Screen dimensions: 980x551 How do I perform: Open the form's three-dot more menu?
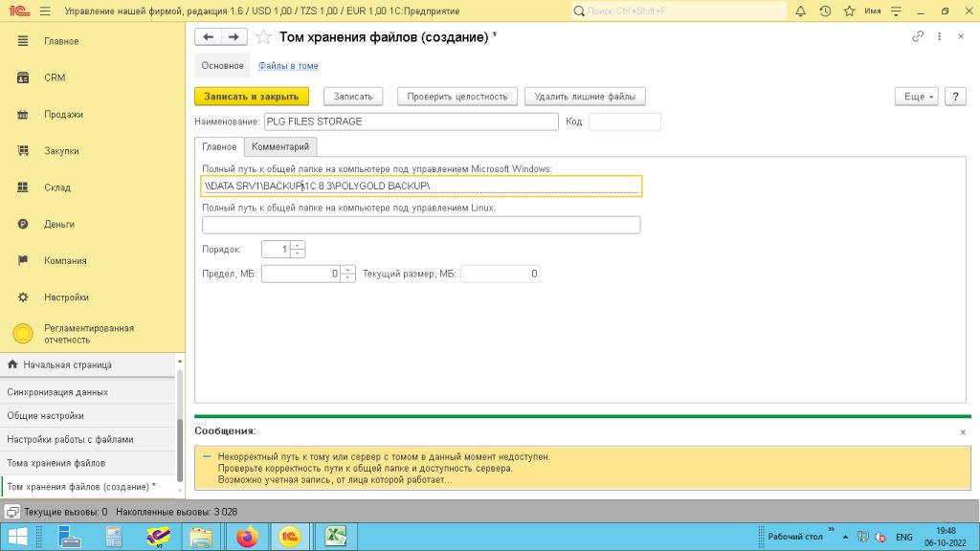click(941, 36)
